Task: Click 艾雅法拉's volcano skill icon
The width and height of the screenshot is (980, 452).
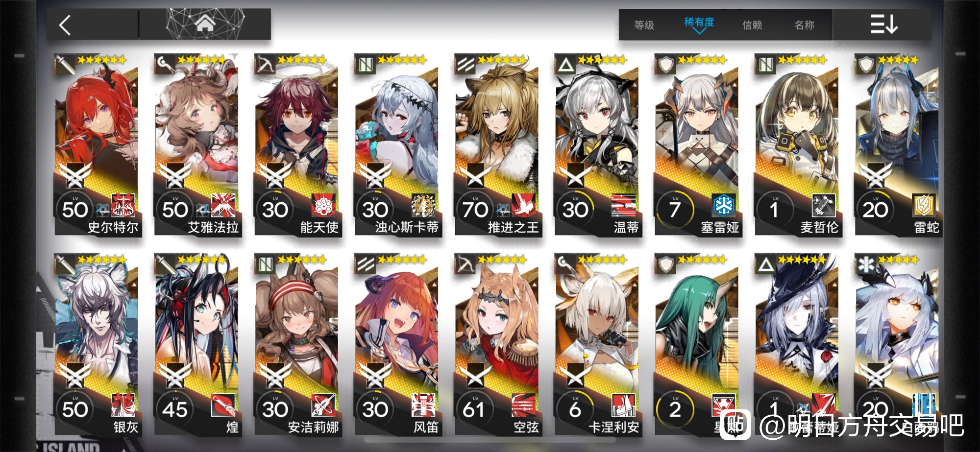Action: pos(223,205)
